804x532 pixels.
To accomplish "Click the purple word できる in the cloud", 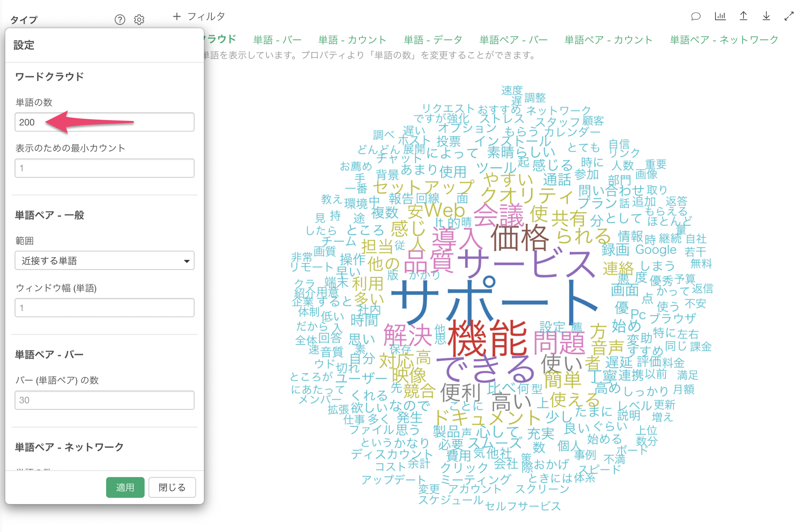I will click(485, 369).
